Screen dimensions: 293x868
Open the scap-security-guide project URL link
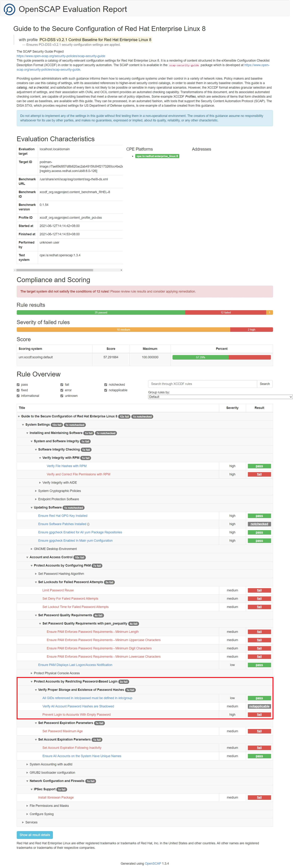(61, 56)
